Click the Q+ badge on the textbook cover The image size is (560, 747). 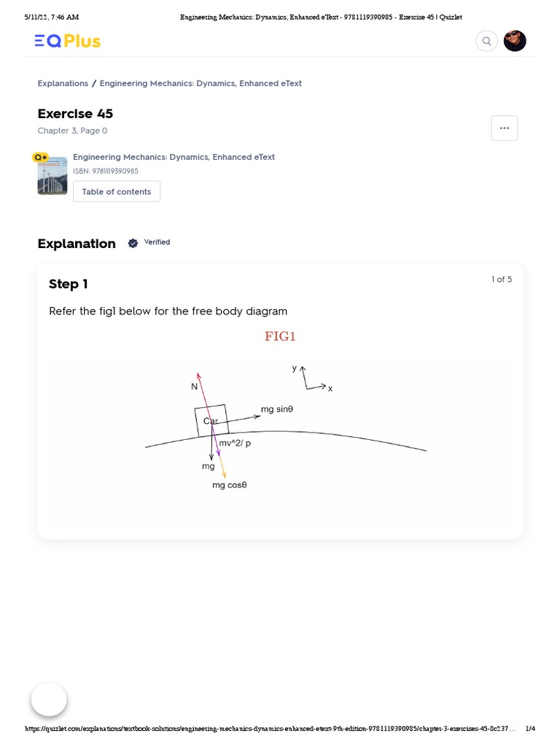tap(41, 157)
